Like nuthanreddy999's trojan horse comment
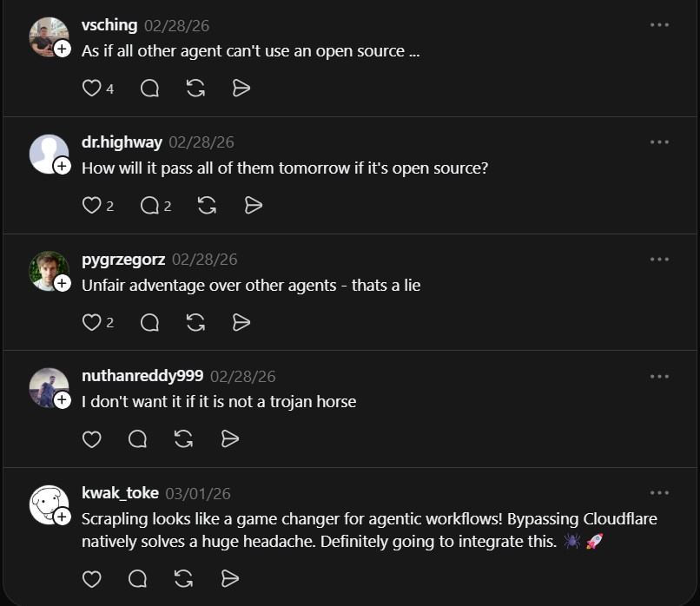The height and width of the screenshot is (606, 700). [91, 438]
